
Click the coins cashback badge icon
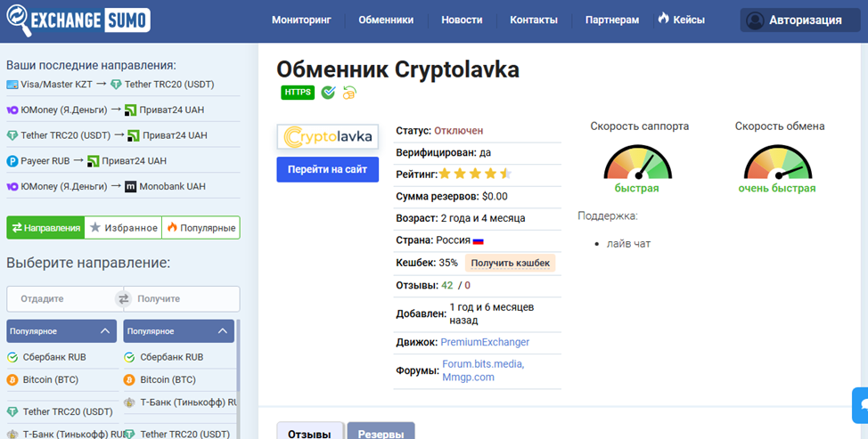[349, 93]
